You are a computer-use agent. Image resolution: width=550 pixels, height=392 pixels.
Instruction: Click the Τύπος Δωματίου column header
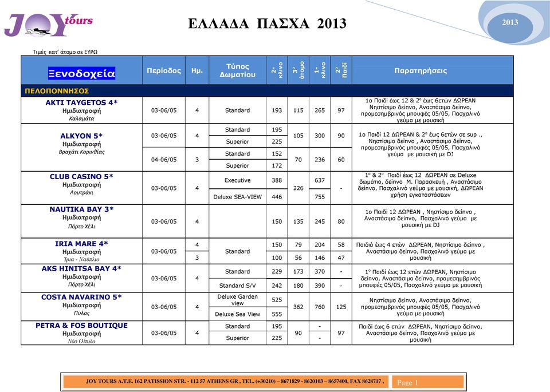(237, 70)
